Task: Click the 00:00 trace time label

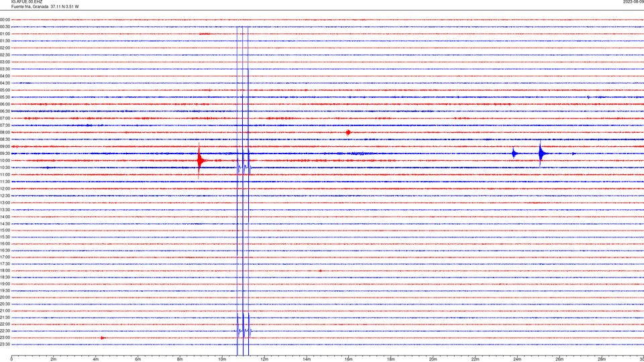Action: click(x=5, y=19)
